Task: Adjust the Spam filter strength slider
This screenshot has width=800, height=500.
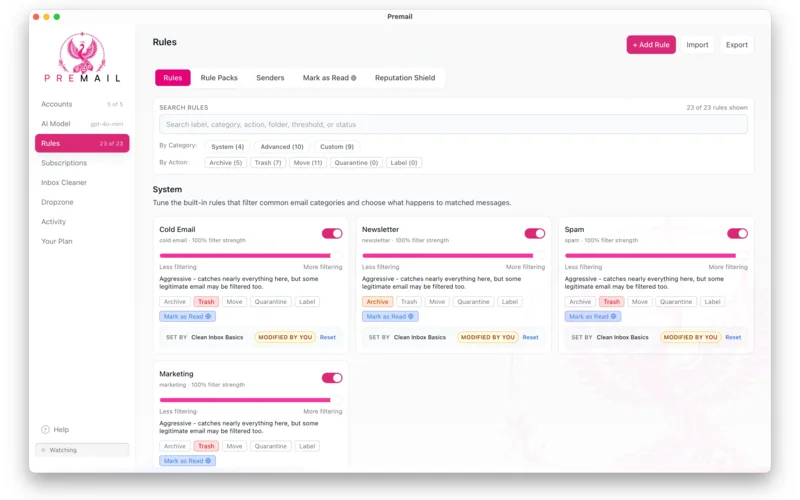Action: 656,256
